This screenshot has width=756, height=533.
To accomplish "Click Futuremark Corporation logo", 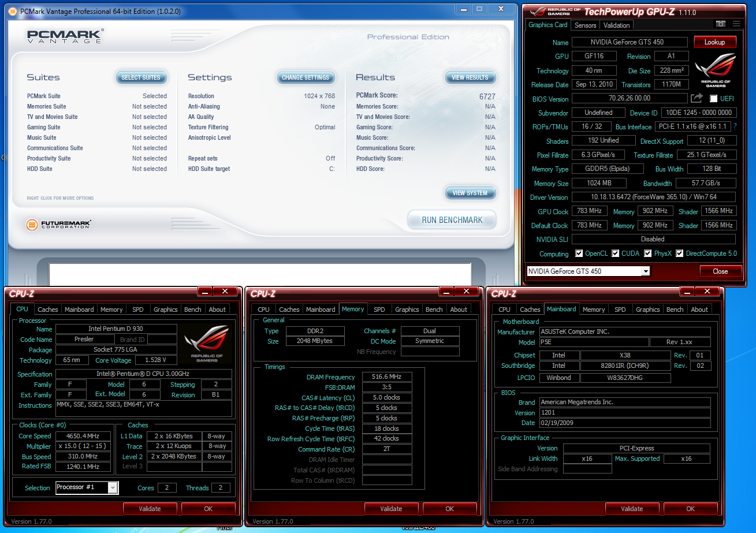I will pos(59,225).
